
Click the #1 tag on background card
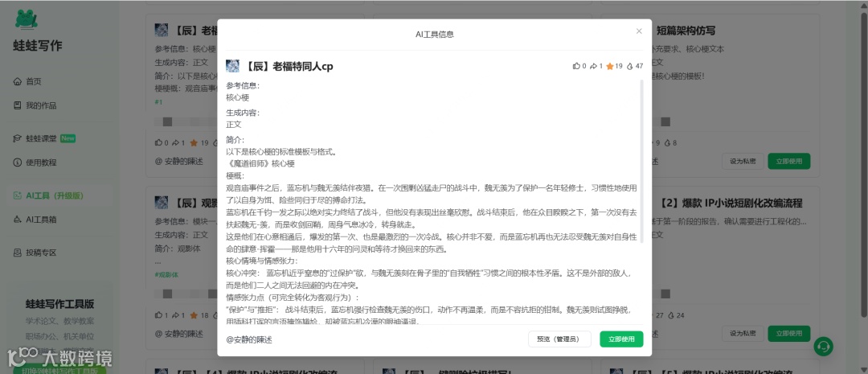tap(158, 102)
